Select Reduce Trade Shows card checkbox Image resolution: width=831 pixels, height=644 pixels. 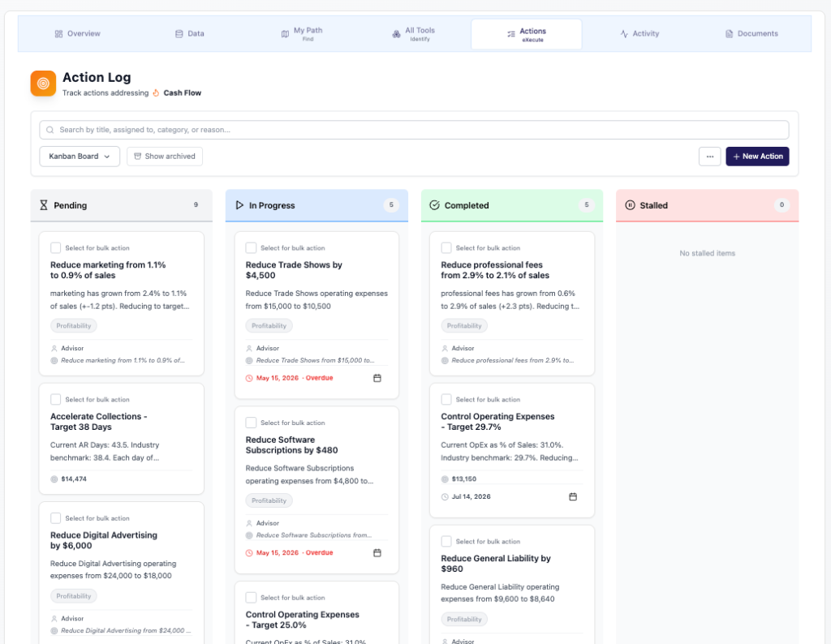[x=251, y=248]
